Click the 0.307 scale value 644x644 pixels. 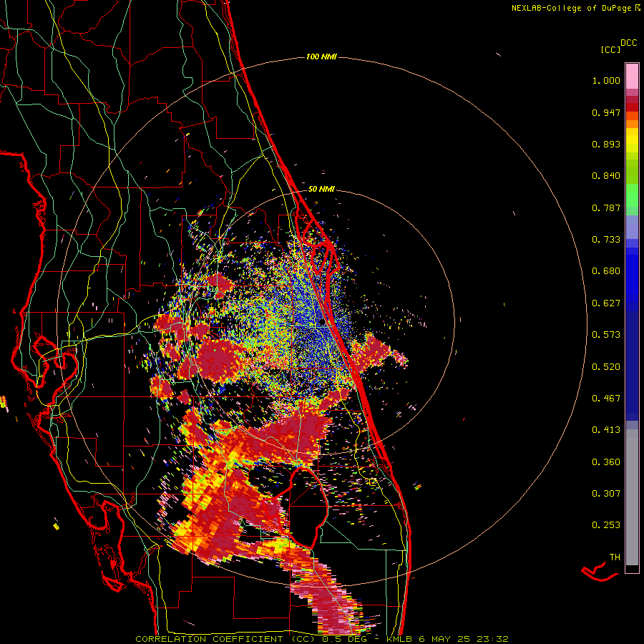tap(606, 494)
